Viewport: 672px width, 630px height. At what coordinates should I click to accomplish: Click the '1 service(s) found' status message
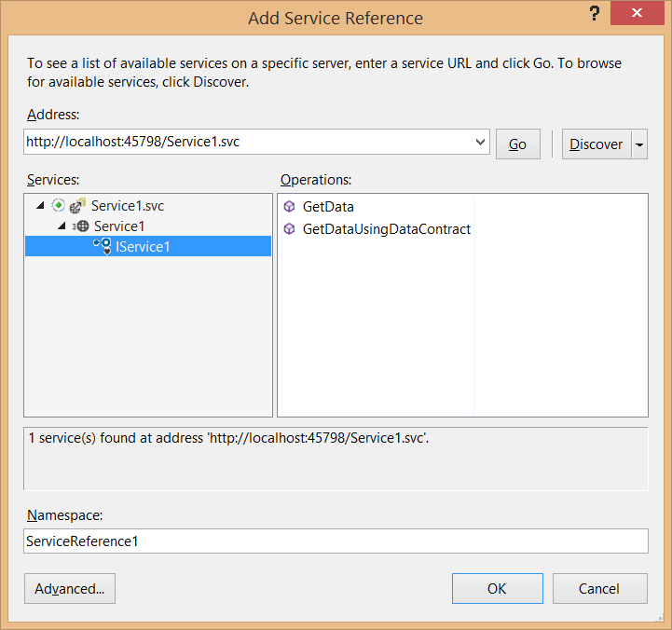[229, 438]
